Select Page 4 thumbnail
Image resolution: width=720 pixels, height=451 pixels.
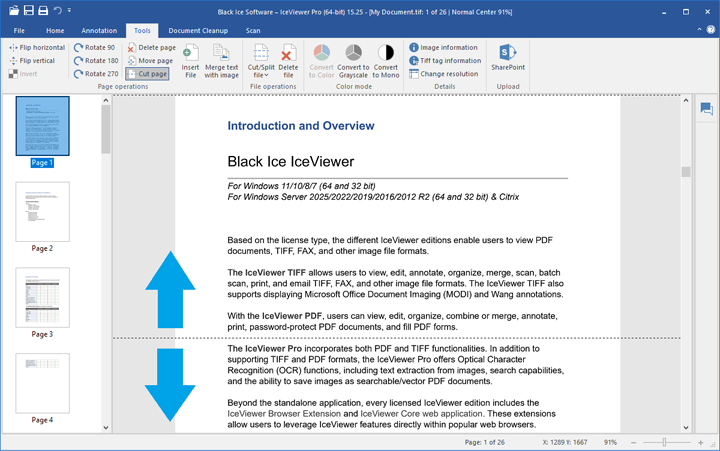43,383
